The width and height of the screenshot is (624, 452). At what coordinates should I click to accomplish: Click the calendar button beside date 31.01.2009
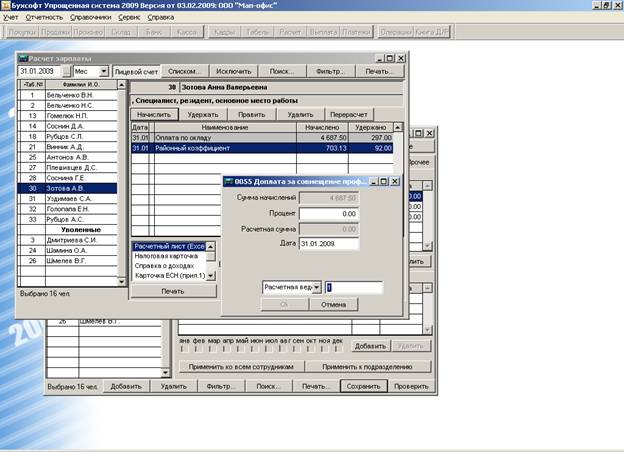pyautogui.click(x=67, y=72)
